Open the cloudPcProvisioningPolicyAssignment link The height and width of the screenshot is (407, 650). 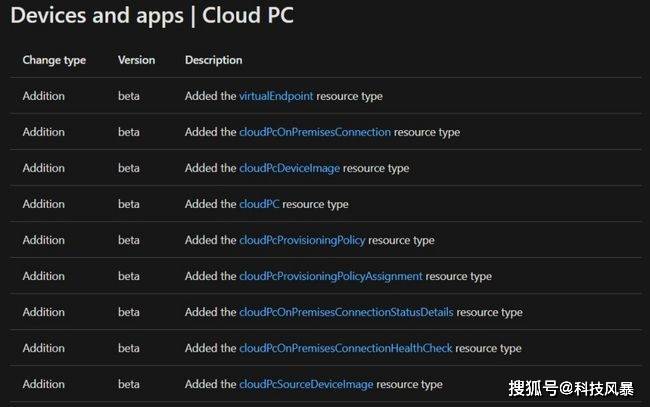(x=331, y=276)
